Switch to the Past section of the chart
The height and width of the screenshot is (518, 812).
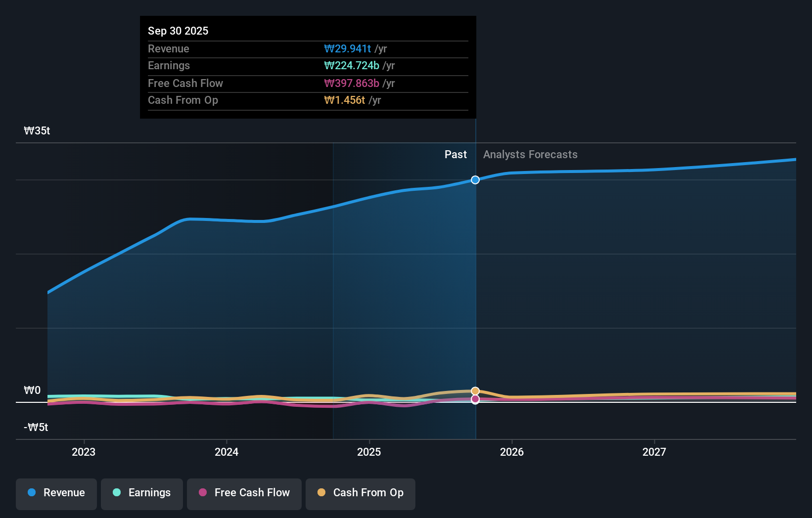click(455, 154)
